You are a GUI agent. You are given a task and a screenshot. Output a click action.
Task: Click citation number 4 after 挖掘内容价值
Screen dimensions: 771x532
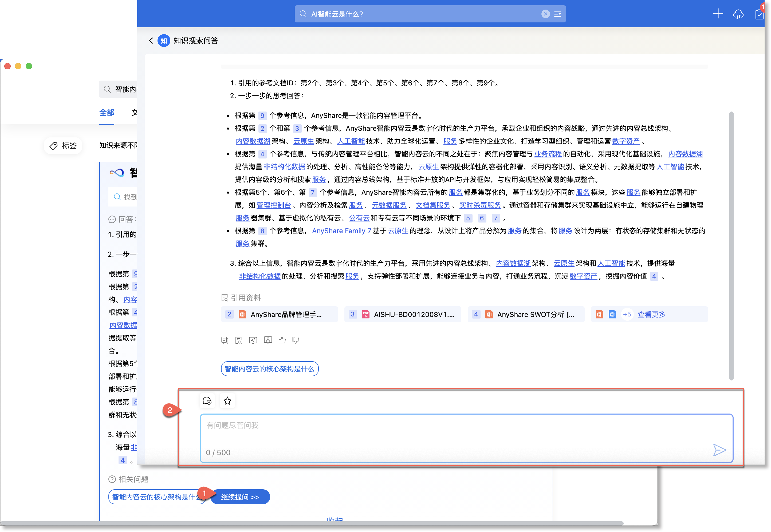click(x=654, y=276)
